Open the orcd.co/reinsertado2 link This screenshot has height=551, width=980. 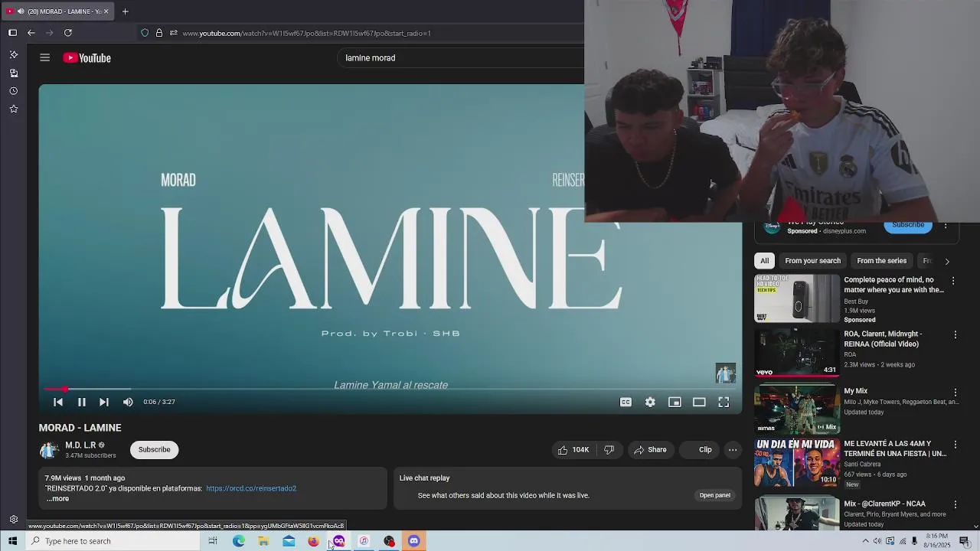click(251, 488)
